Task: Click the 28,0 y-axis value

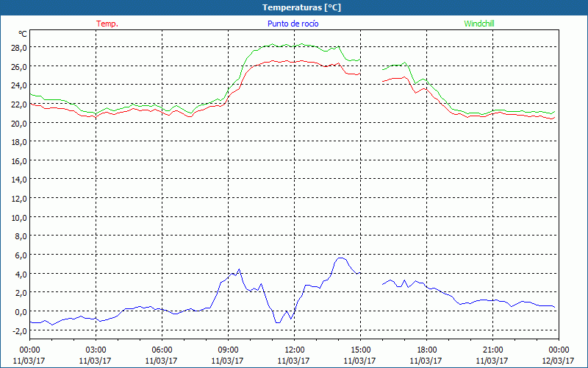Action: coord(20,48)
